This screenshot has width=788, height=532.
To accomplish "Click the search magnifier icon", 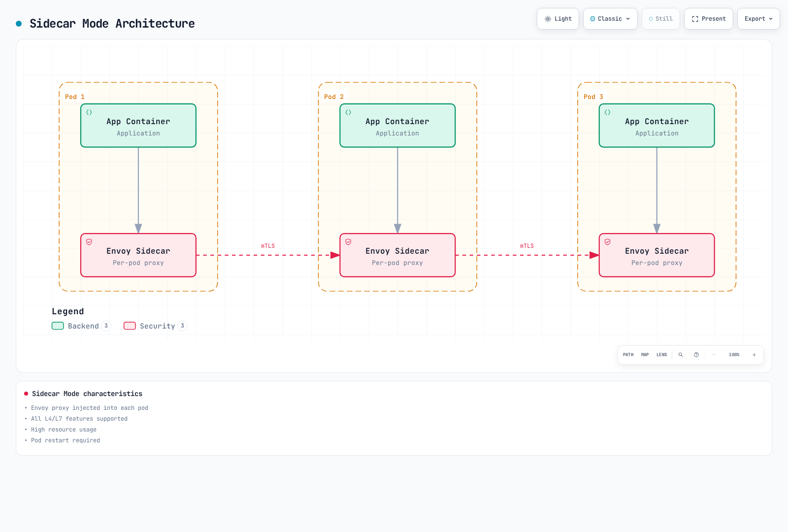I will [681, 355].
